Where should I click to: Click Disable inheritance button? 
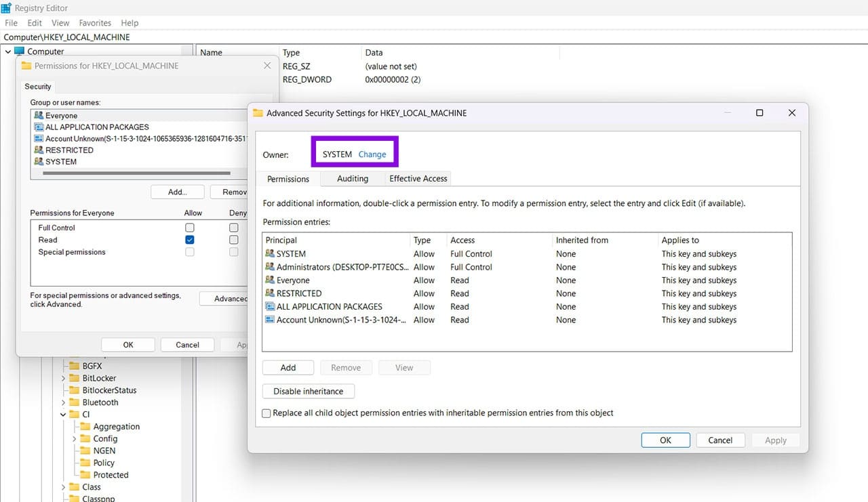tap(309, 392)
